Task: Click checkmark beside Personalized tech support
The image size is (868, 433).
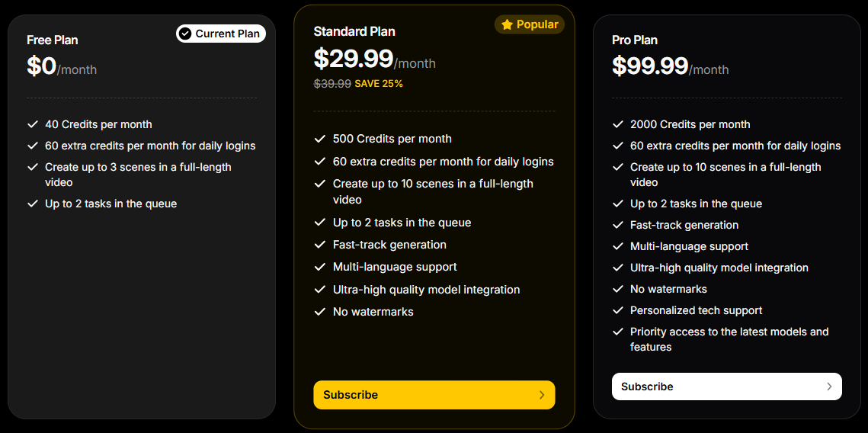Action: [618, 310]
